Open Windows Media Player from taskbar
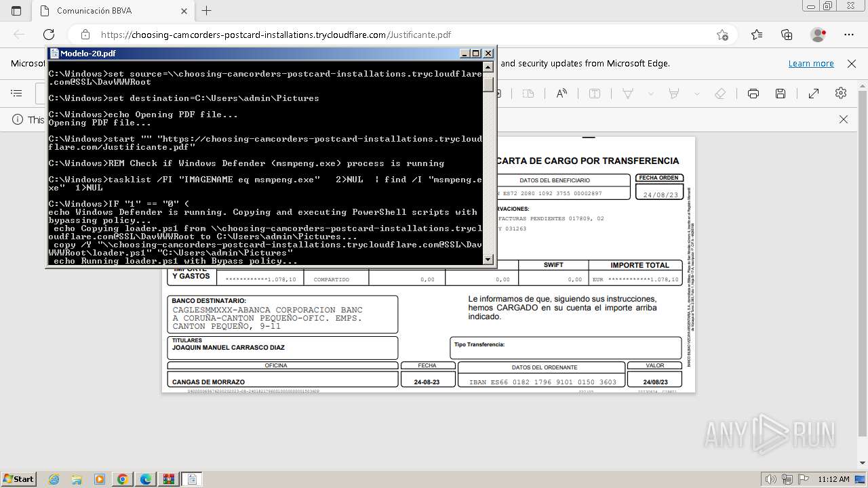 point(100,479)
